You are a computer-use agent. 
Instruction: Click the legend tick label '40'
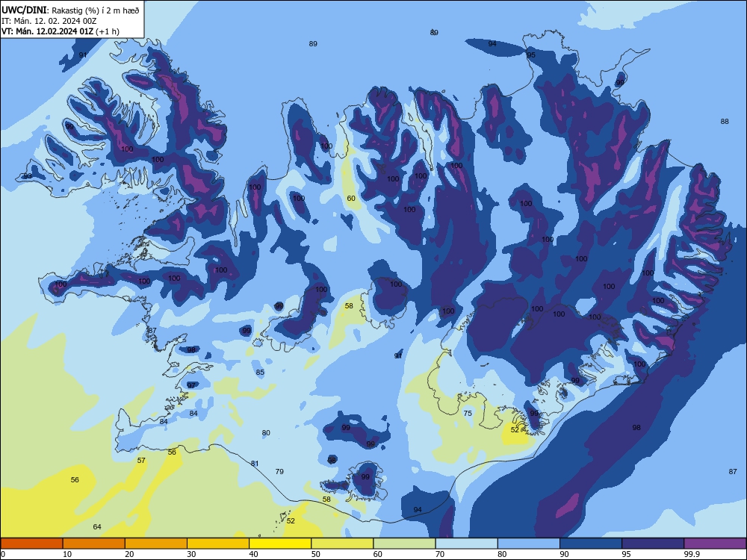tap(253, 554)
